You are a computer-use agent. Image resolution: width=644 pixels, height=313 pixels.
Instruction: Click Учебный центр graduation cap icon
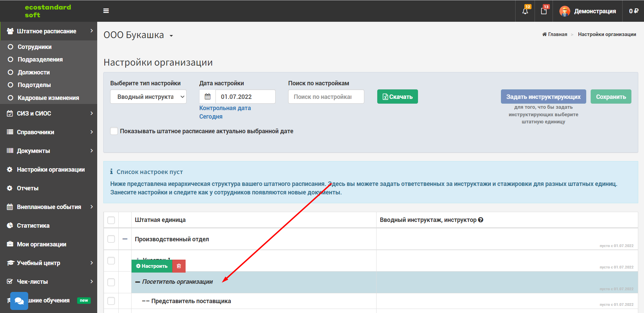pos(10,263)
